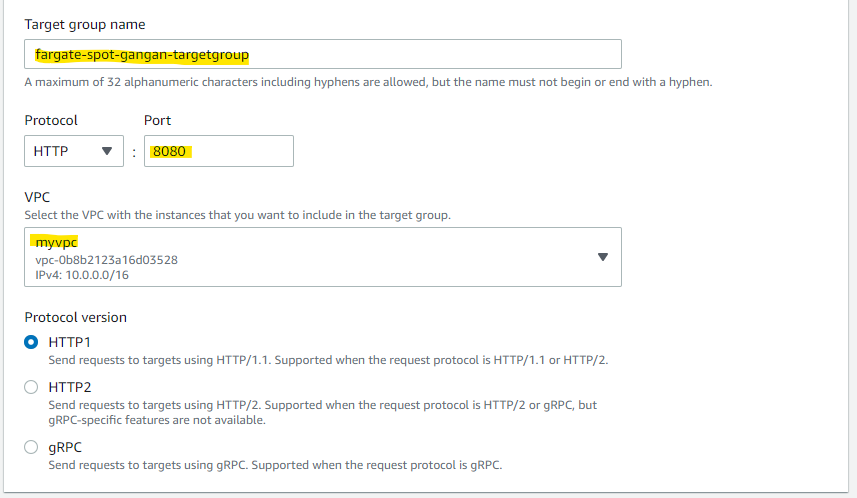
Task: Click the vpc-0b8b2123a16d03528 ID text
Action: point(106,260)
